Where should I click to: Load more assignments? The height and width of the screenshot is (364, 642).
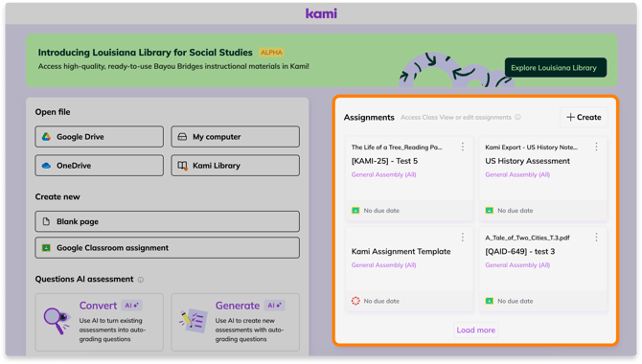pos(476,330)
